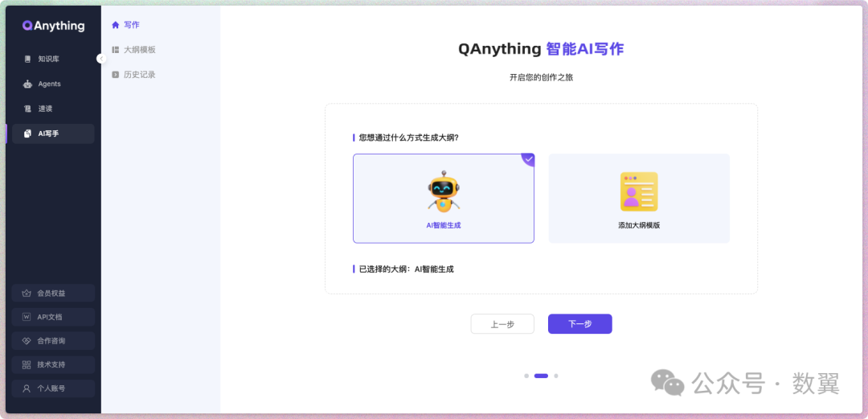
Task: Click the heading QAnything 智能AI写作
Action: click(x=541, y=49)
